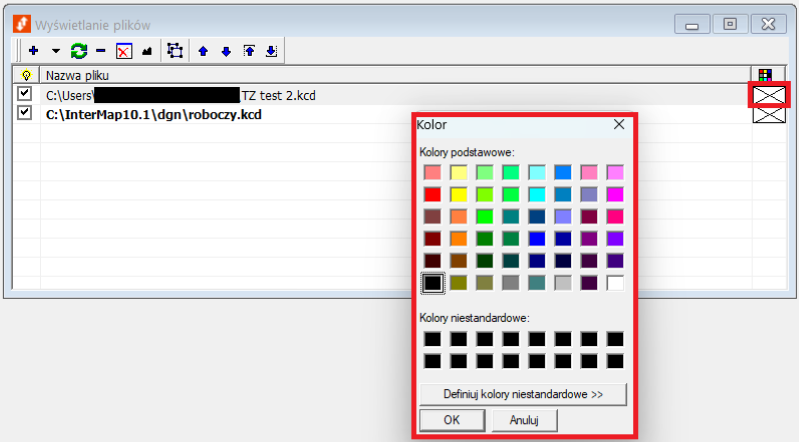Move file to bottom of list icon
Image resolution: width=799 pixels, height=442 pixels.
pyautogui.click(x=271, y=50)
